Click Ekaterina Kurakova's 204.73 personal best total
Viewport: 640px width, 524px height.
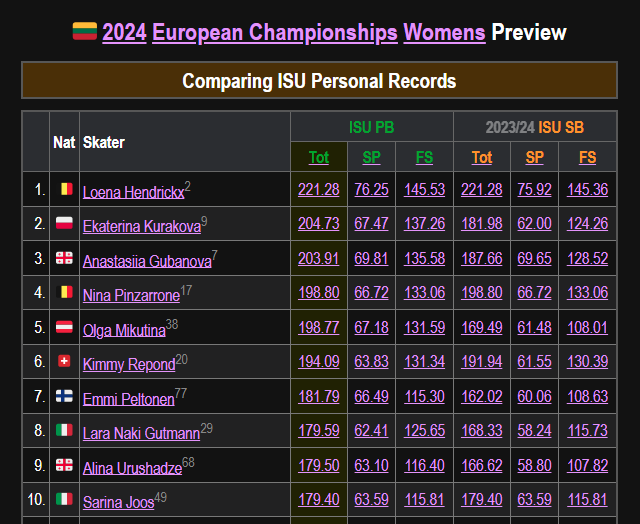point(319,224)
